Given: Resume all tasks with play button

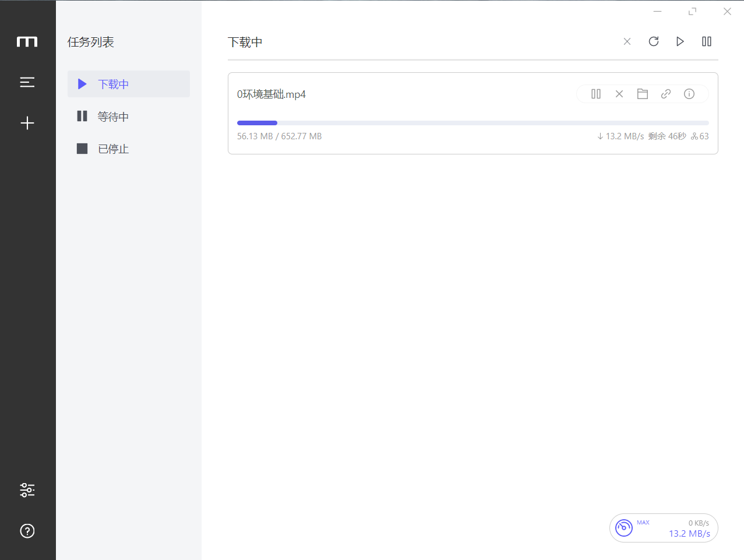Looking at the screenshot, I should tap(680, 41).
